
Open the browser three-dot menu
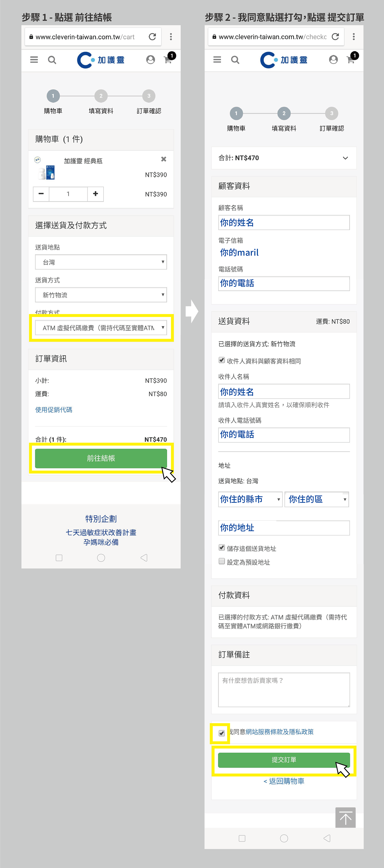click(x=171, y=37)
